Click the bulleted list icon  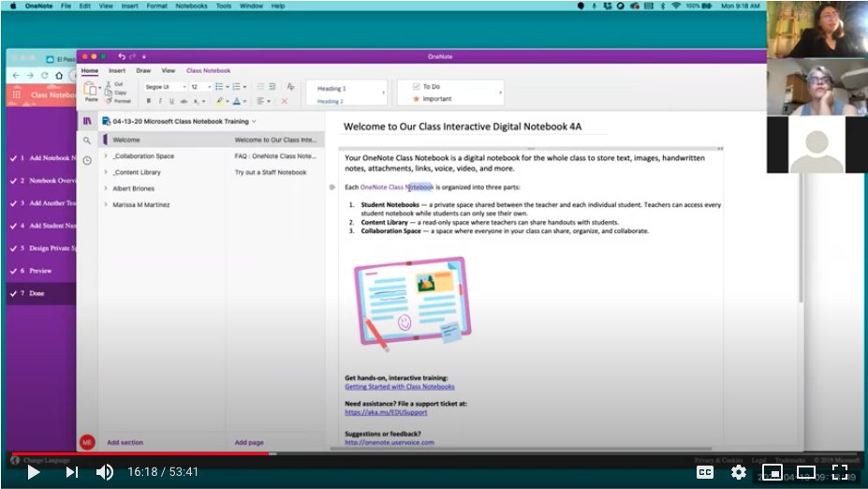(x=219, y=86)
